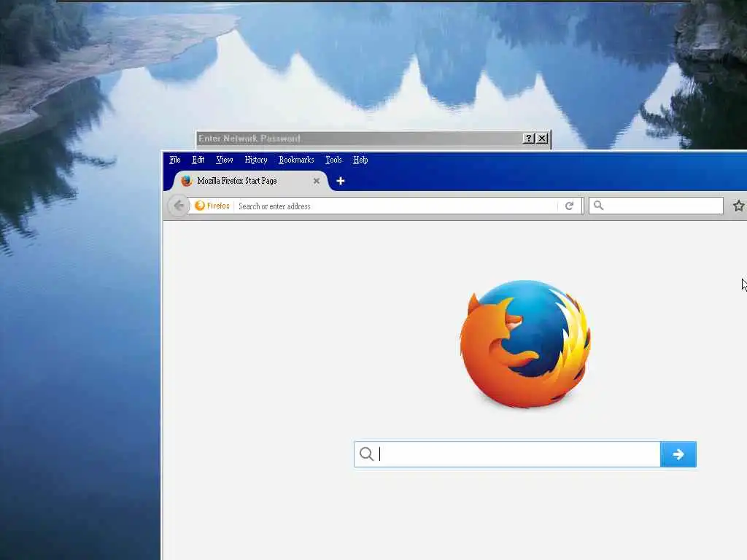Click the magnifier icon in start page search
Image resolution: width=747 pixels, height=560 pixels.
(366, 454)
